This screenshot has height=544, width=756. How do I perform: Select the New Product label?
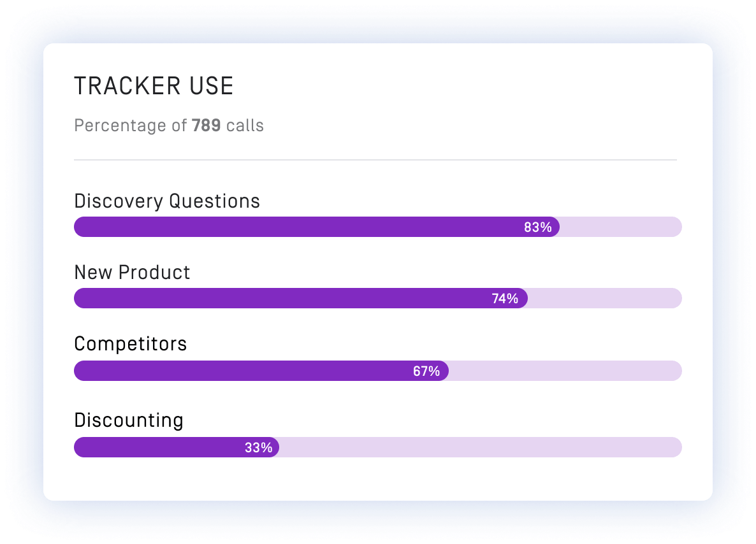click(x=132, y=272)
